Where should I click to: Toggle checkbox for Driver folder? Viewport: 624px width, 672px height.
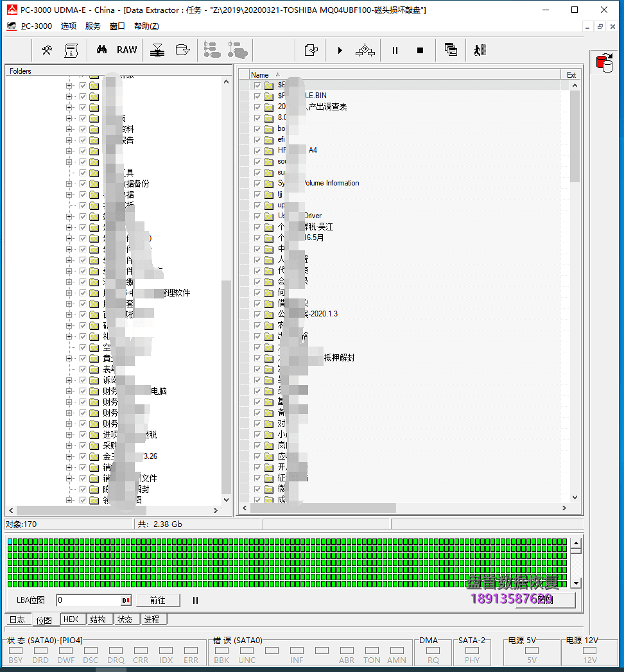(x=257, y=216)
